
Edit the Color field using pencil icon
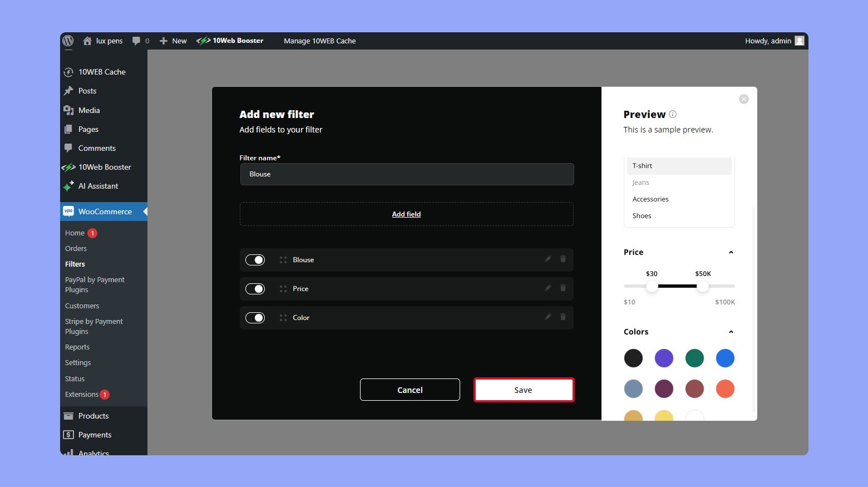point(548,317)
